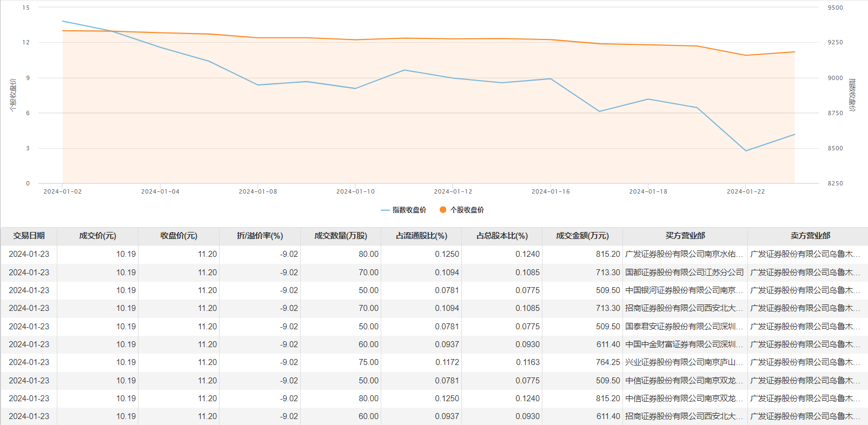Sort by the 交易日期 column header
This screenshot has width=868, height=425.
[x=29, y=236]
